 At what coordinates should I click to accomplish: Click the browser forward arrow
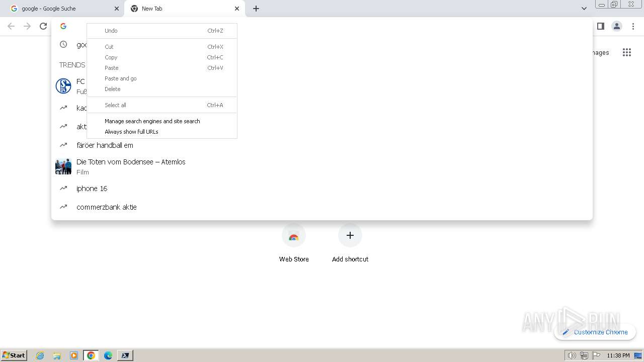coord(27,26)
